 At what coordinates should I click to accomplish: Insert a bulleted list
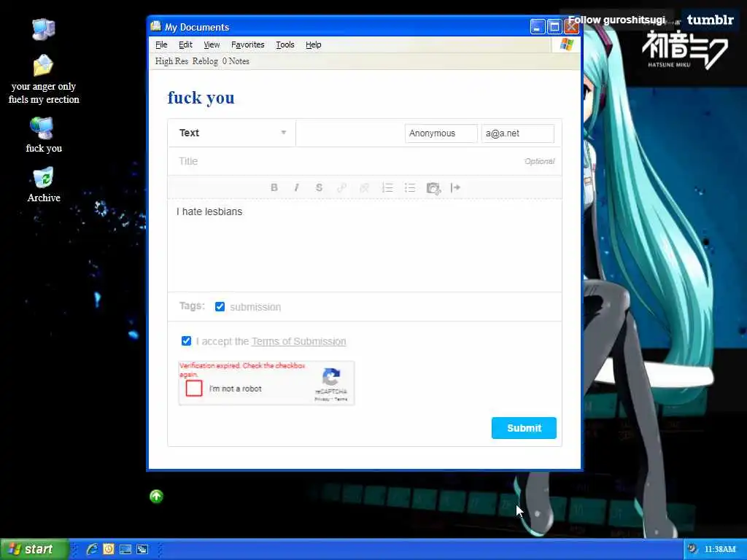pos(410,187)
